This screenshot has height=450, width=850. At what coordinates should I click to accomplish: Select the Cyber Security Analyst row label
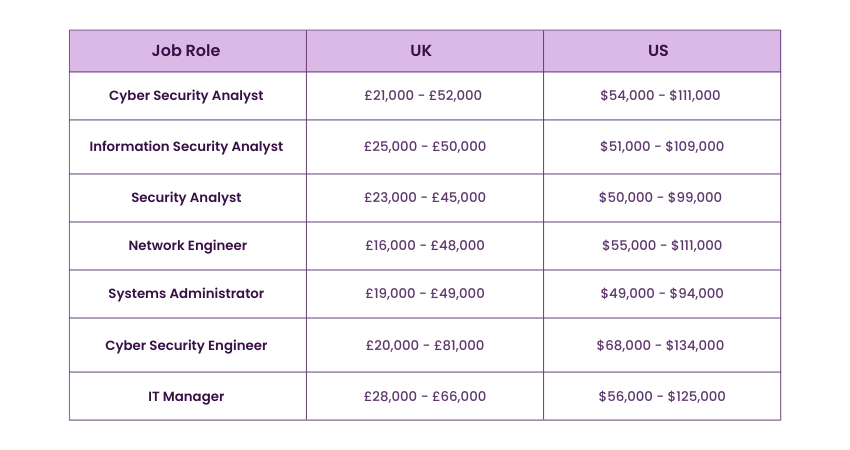tap(186, 95)
